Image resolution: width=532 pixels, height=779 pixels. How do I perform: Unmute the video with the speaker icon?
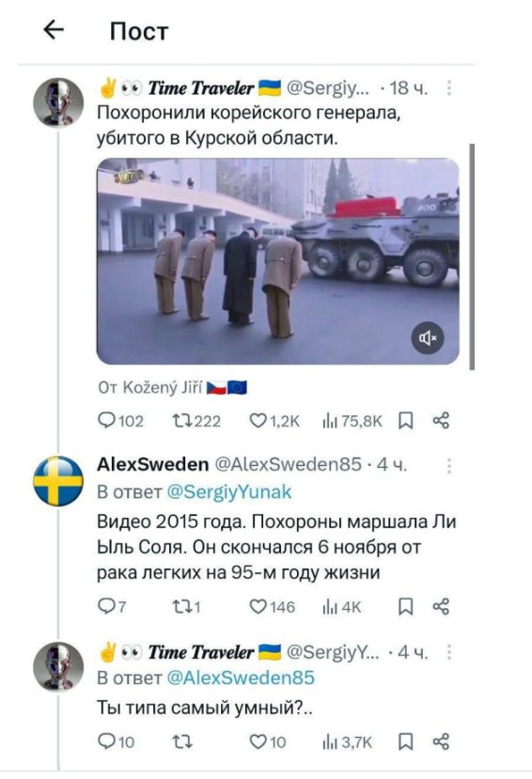click(x=427, y=338)
